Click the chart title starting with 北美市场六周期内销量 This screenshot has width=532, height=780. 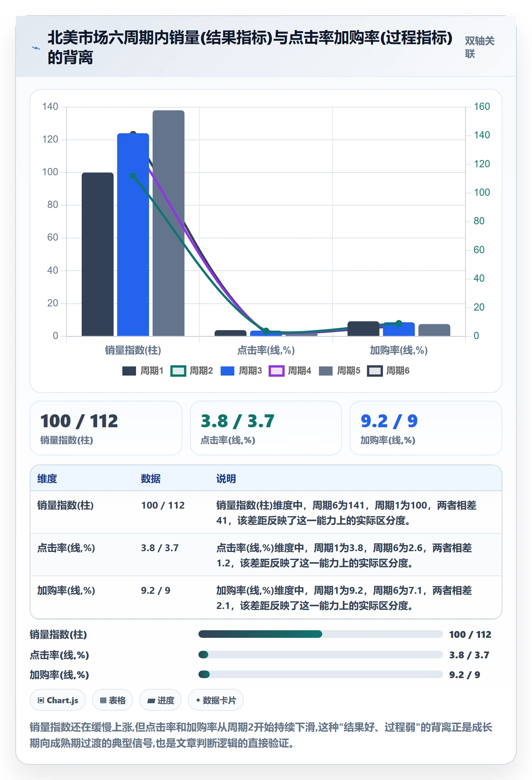[250, 48]
